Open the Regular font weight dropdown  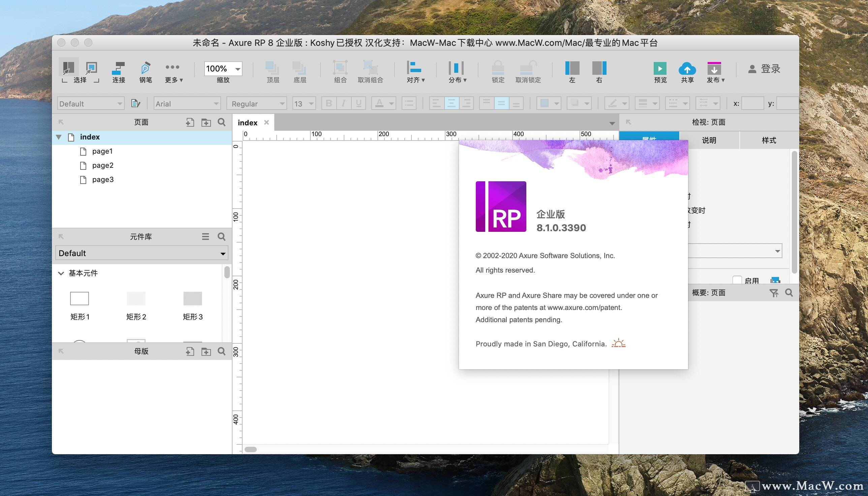[256, 103]
